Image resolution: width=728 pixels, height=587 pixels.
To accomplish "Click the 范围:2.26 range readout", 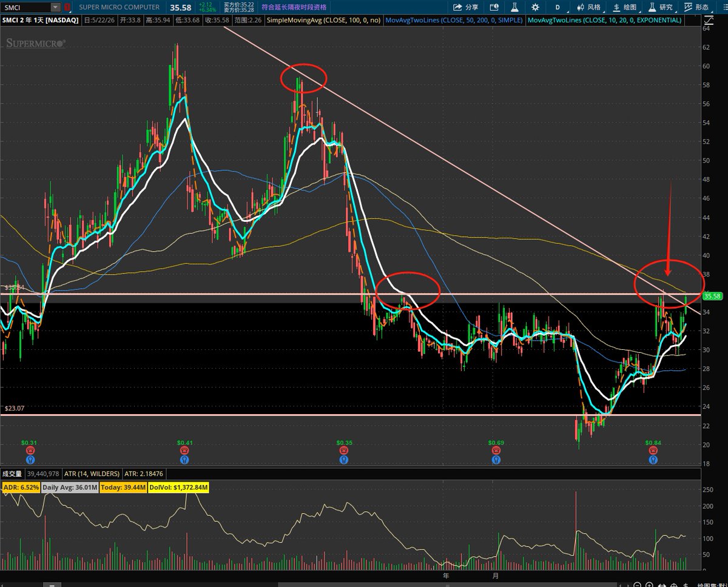I will coord(248,20).
